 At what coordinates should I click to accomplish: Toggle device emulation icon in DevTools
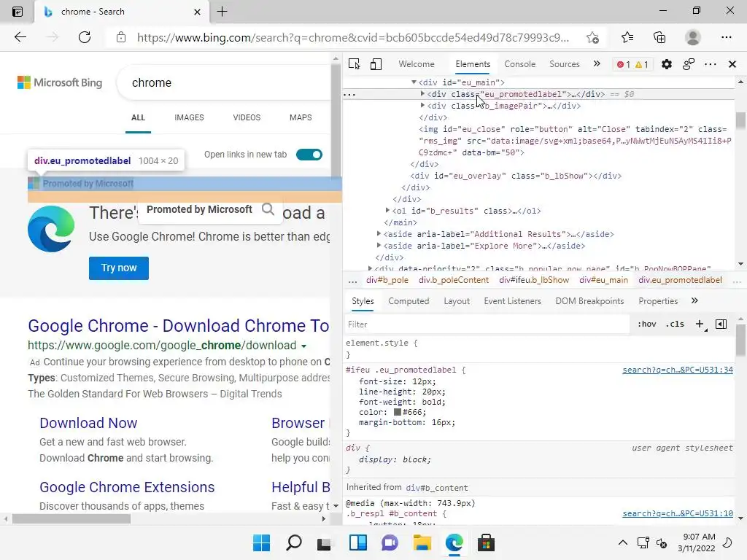coord(376,64)
